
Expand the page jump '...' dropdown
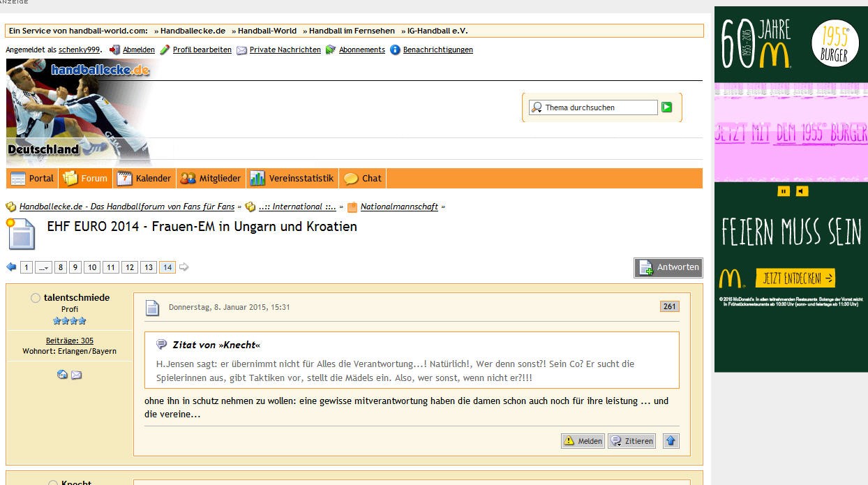click(43, 267)
